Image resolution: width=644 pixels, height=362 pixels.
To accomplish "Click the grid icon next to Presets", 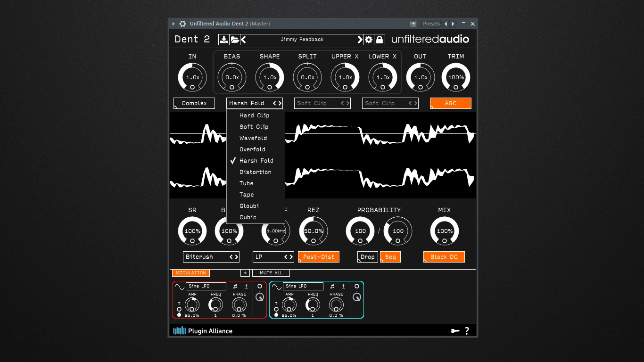I will coord(413,24).
